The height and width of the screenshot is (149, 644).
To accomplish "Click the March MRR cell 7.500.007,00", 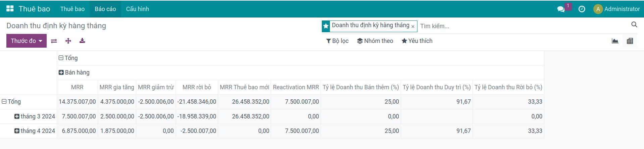I will [x=77, y=116].
